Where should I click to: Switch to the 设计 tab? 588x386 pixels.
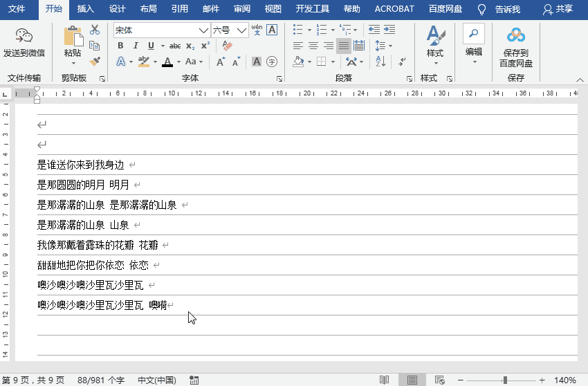(117, 9)
